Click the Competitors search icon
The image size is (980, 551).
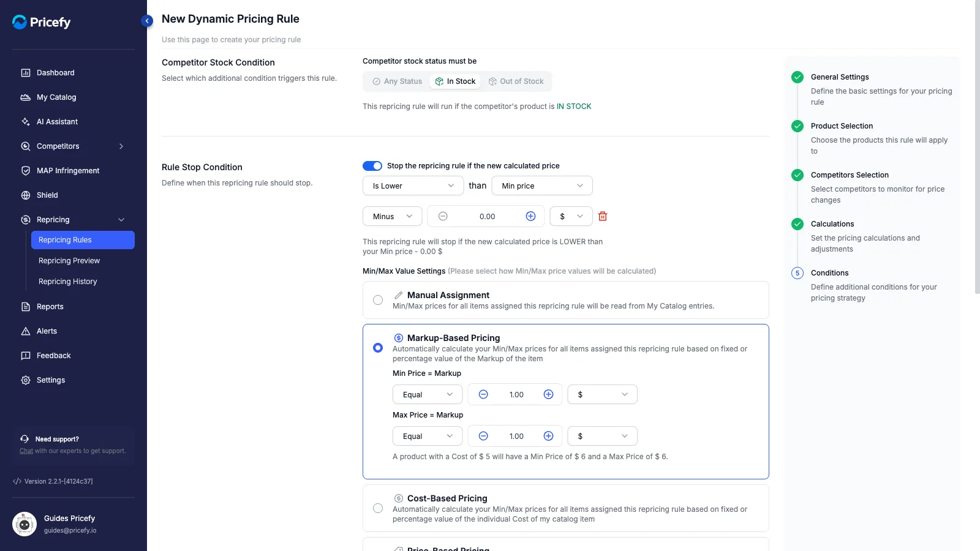(26, 146)
